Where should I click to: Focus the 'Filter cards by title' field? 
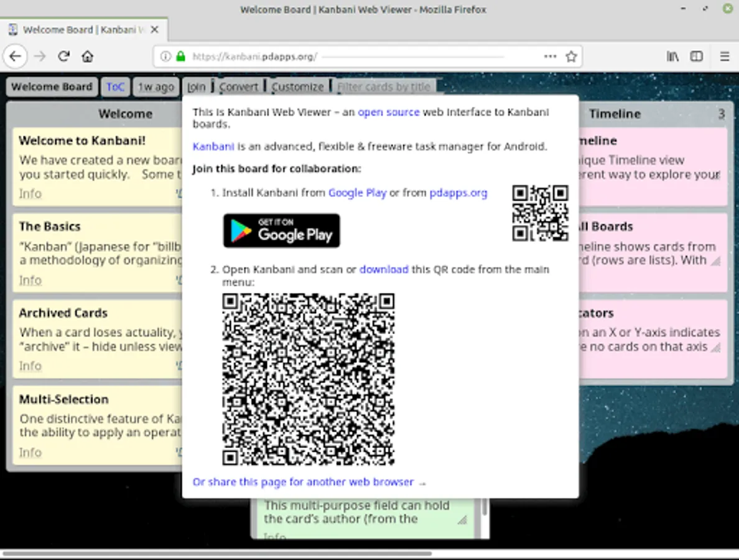click(384, 86)
